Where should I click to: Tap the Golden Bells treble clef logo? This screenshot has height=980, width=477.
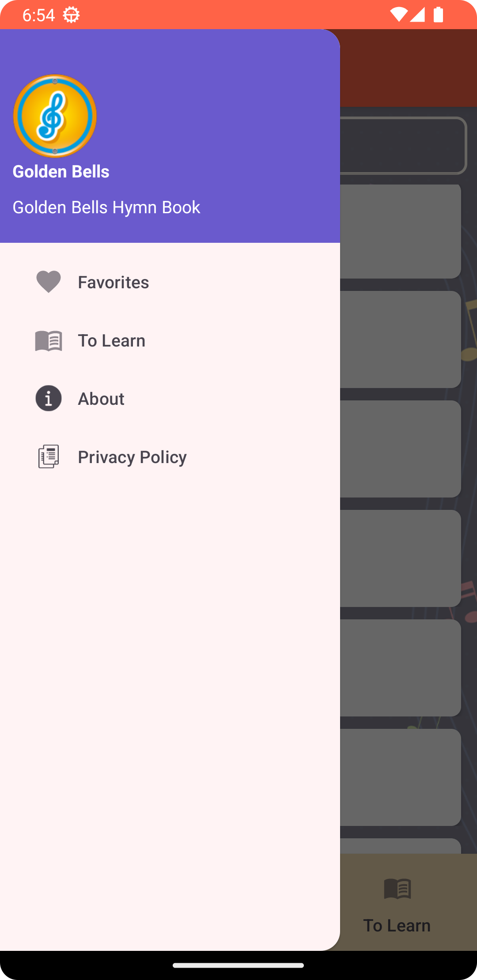[55, 116]
